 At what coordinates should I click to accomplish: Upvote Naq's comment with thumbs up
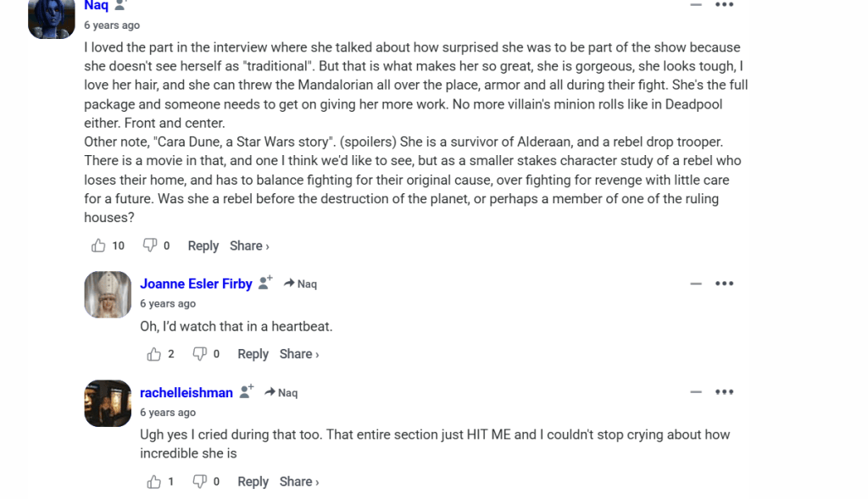coord(98,245)
